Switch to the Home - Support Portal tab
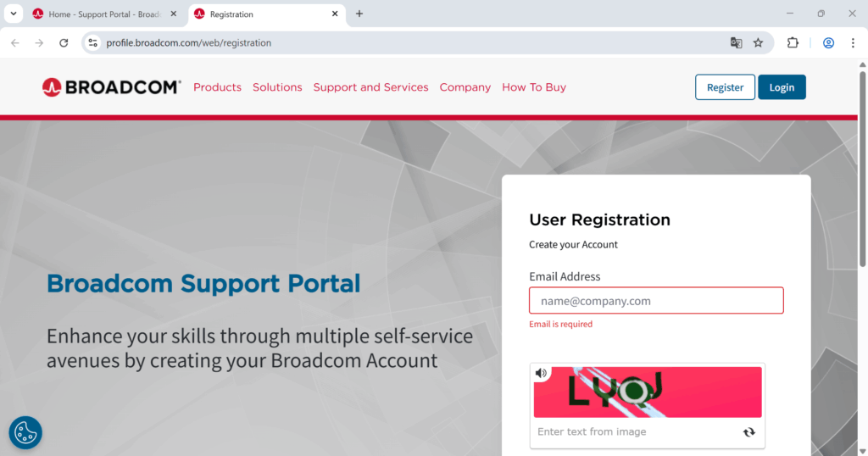The width and height of the screenshot is (868, 456). (x=102, y=14)
